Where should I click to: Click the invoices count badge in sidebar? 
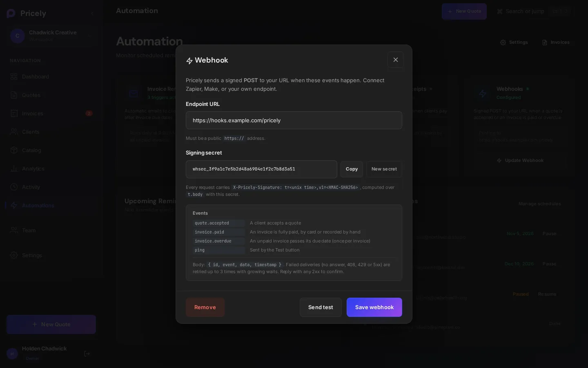(x=89, y=113)
